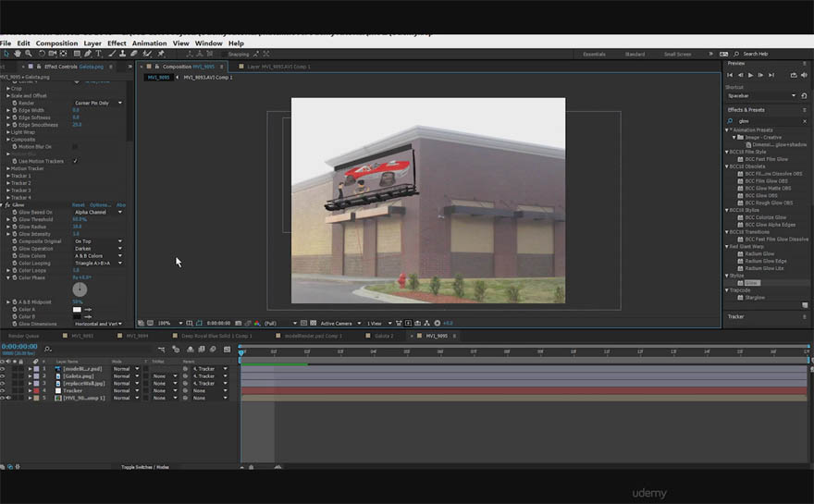Select the Pan Behind anchor tool
The width and height of the screenshot is (814, 504).
(63, 54)
